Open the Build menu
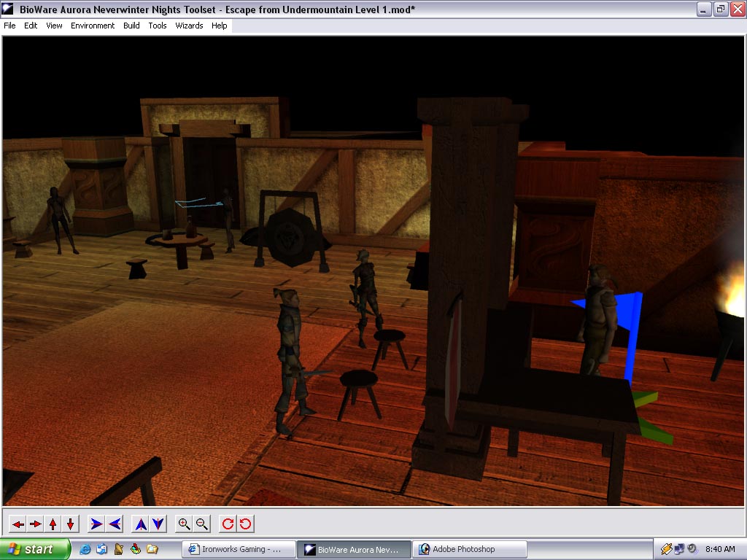747x560 pixels. tap(131, 26)
